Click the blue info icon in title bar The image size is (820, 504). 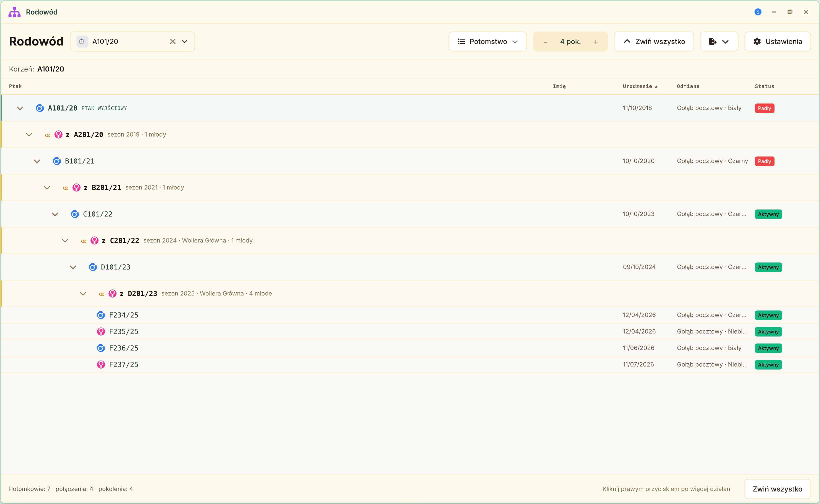[758, 12]
